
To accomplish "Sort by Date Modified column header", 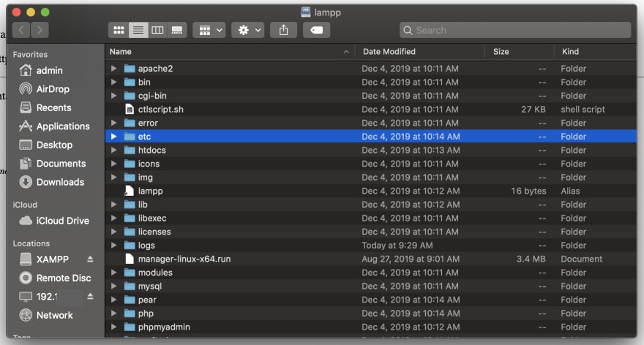I will click(419, 52).
